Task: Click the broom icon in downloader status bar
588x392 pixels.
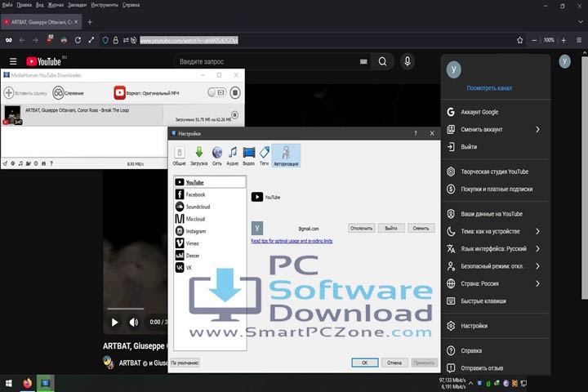Action: coord(5,163)
